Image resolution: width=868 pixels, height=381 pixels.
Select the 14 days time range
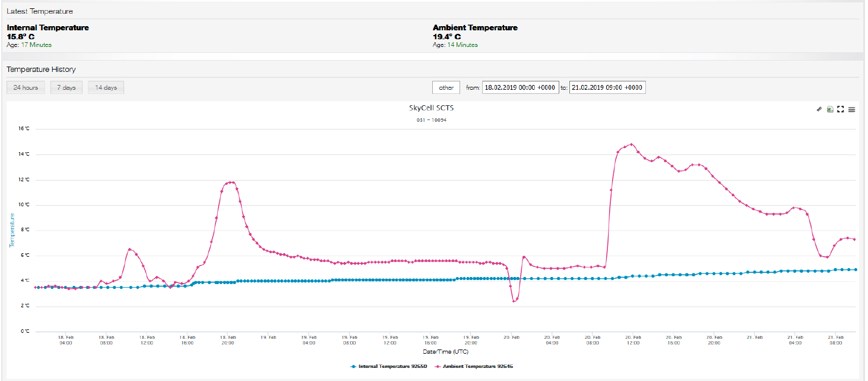[106, 87]
